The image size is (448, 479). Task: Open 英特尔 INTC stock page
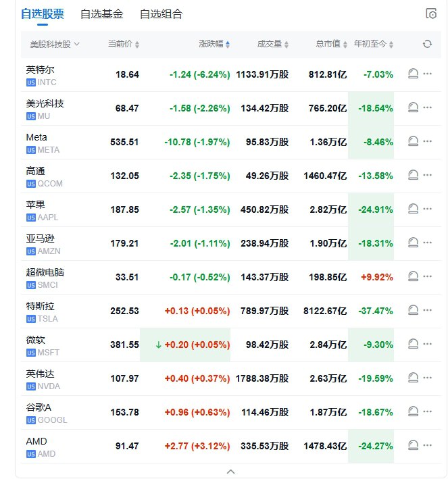click(x=41, y=76)
